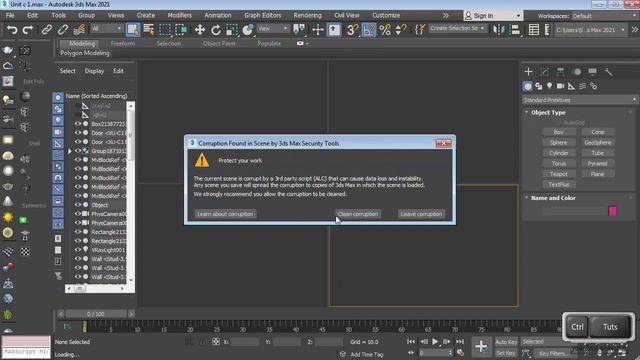Expand the Group187101 tree item
The width and height of the screenshot is (640, 360).
(70, 151)
